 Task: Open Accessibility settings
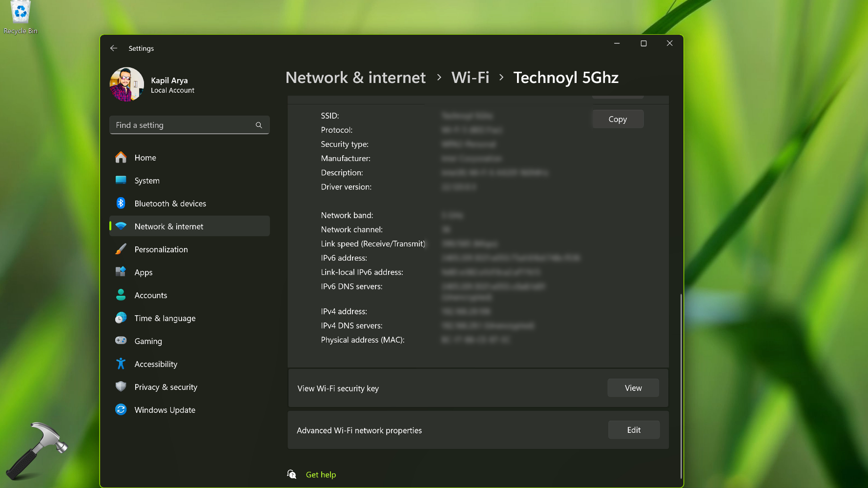pos(156,364)
